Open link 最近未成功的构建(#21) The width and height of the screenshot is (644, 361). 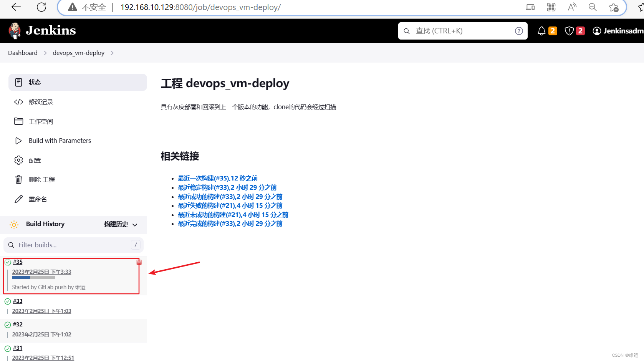233,215
